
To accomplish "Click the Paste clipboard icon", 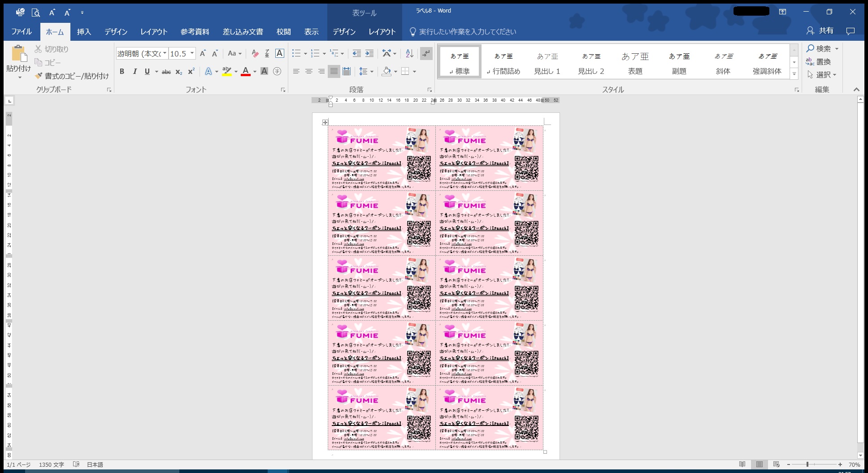I will 19,53.
